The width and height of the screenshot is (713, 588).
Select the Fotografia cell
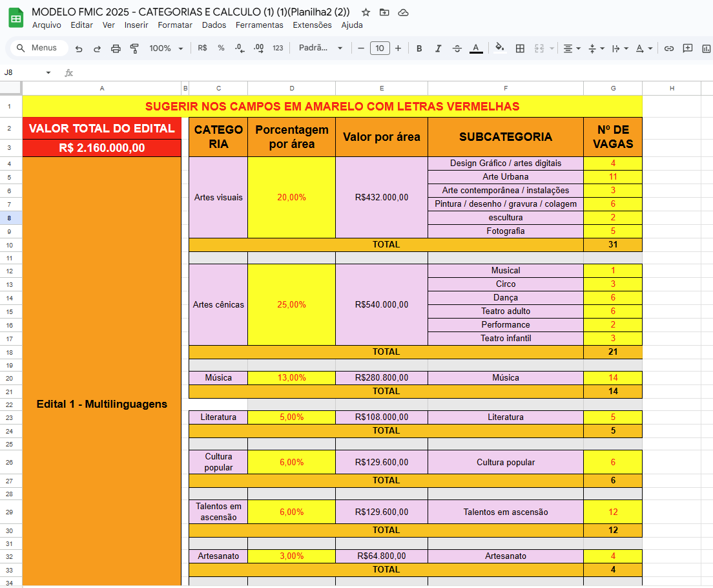506,231
